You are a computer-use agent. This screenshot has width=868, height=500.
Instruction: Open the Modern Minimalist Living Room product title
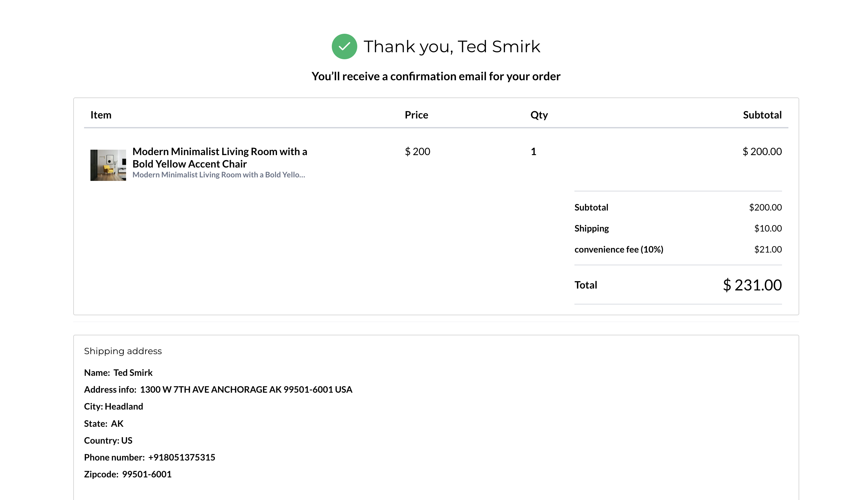point(219,158)
